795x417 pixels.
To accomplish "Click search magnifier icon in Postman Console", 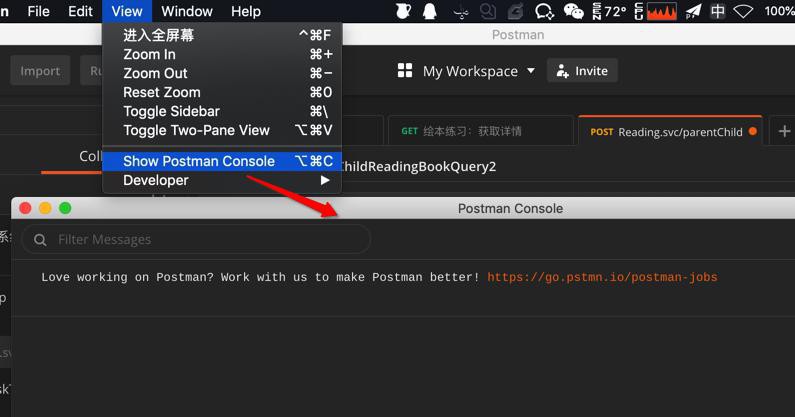I will pos(41,239).
